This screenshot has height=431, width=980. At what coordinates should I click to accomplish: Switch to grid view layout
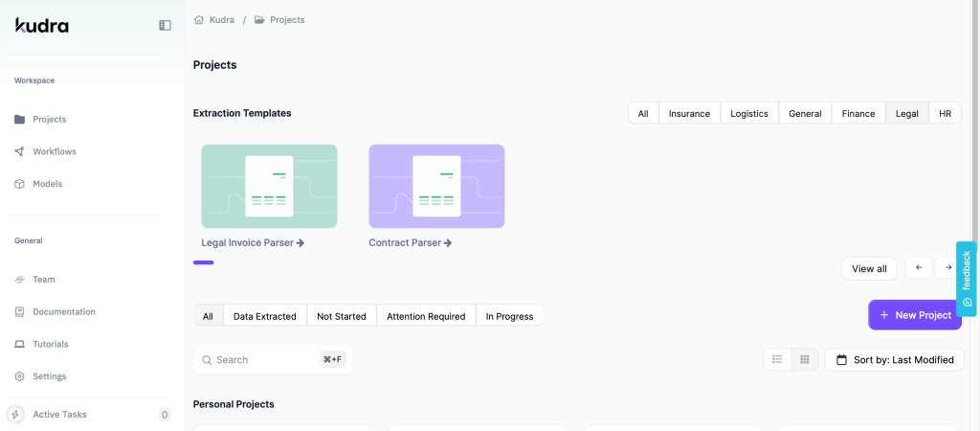coord(805,359)
